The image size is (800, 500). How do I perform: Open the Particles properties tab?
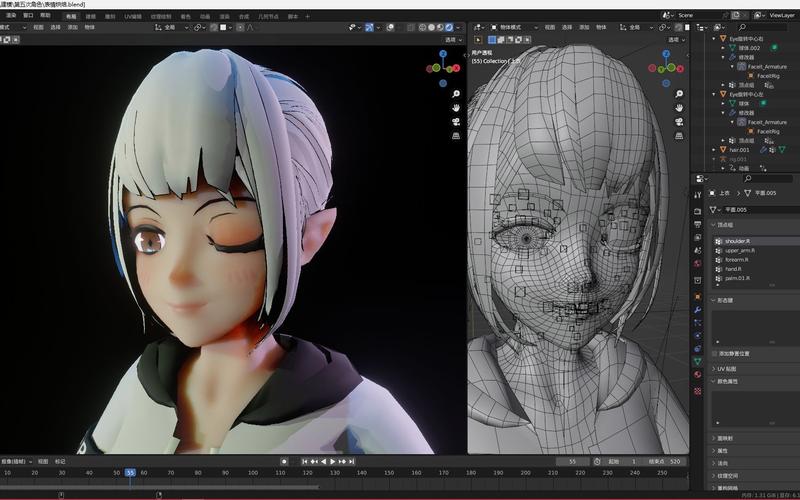(697, 323)
